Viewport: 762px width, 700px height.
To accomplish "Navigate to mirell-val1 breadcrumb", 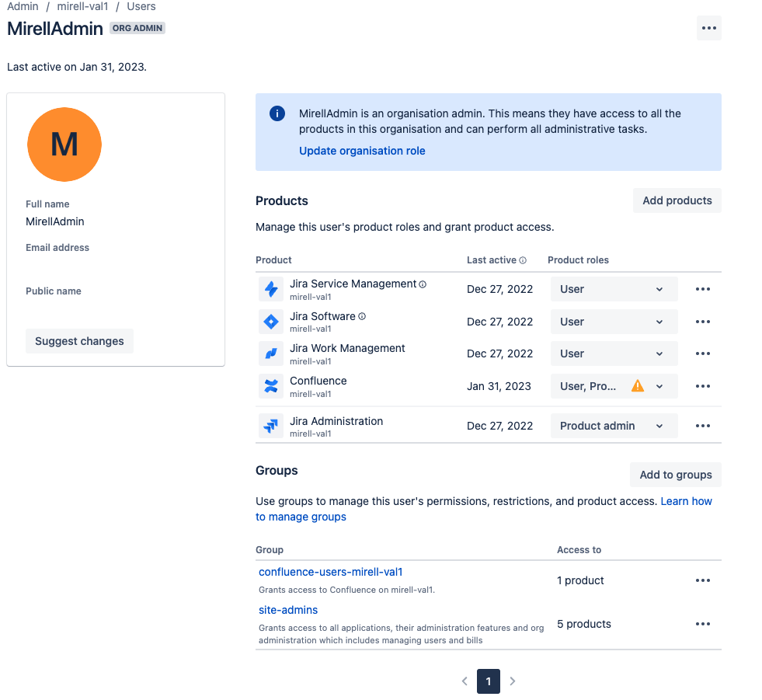I will pos(82,7).
